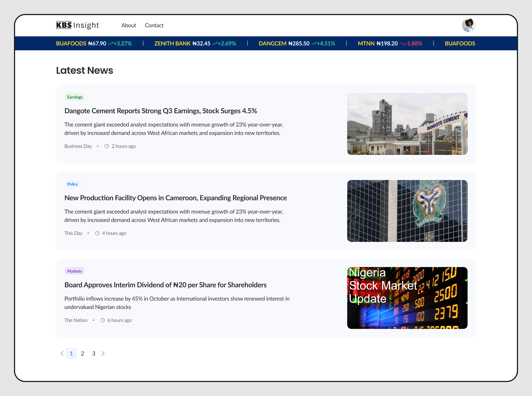Select the Markets category pill

[x=74, y=271]
